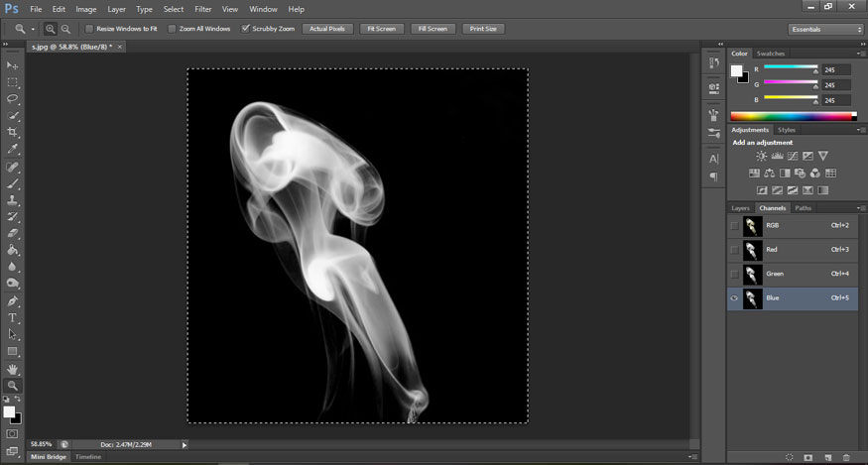
Task: Show the Green channel visibility
Action: [734, 274]
